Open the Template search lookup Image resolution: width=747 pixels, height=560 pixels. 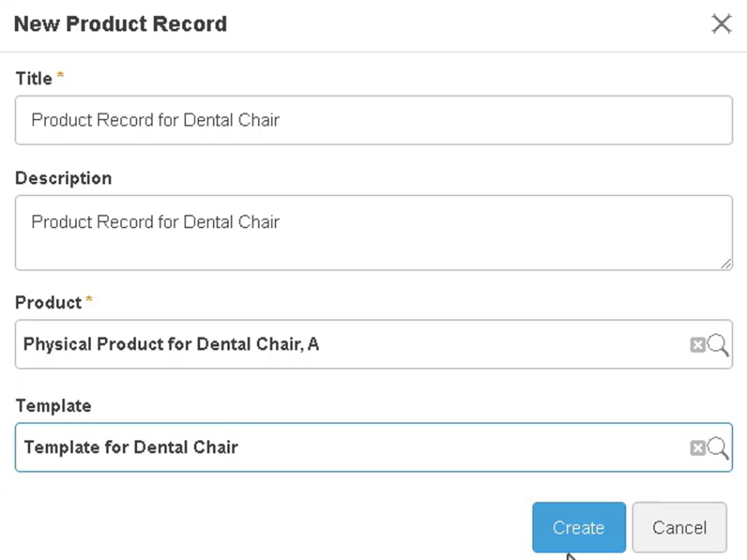pyautogui.click(x=718, y=447)
